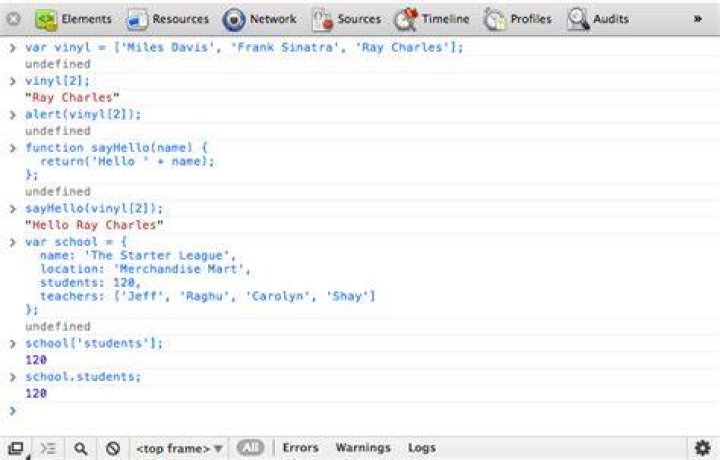Show more panels with double chevron
720x460 pixels.
click(x=698, y=19)
